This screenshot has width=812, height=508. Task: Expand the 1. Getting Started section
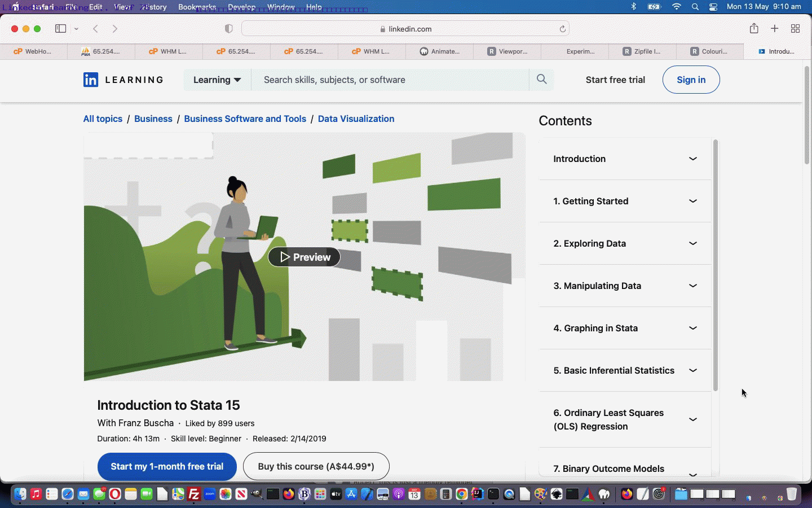click(625, 201)
